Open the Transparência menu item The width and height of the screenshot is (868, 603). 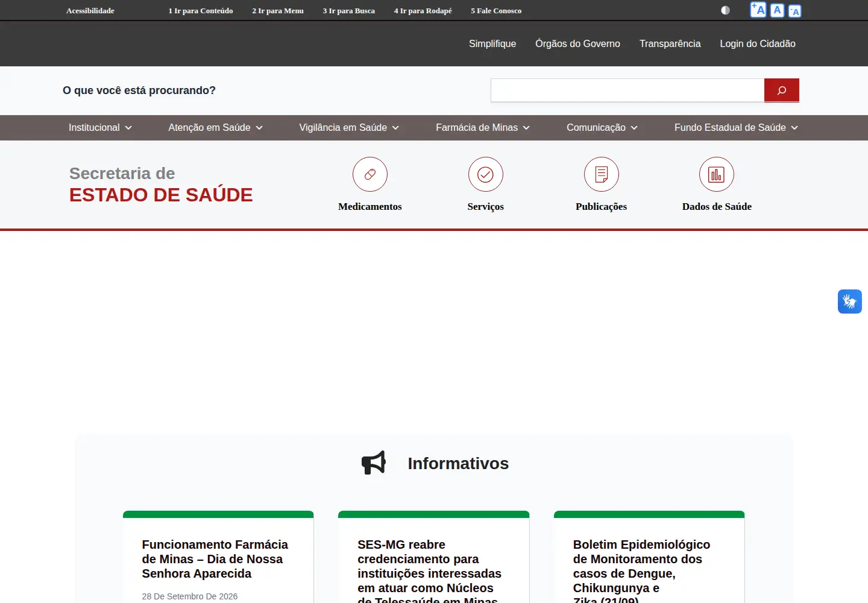click(670, 43)
